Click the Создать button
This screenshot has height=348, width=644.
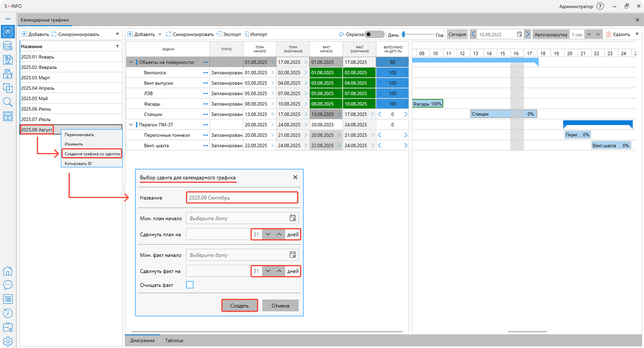click(239, 306)
